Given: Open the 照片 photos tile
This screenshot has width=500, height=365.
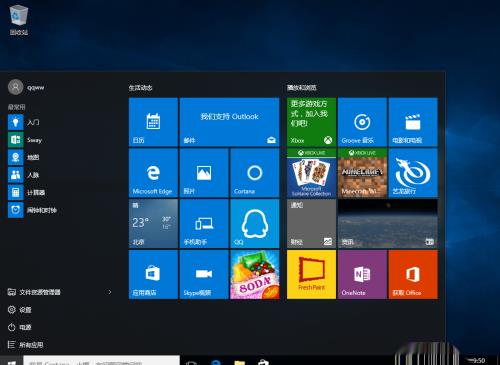Looking at the screenshot, I should click(x=204, y=173).
